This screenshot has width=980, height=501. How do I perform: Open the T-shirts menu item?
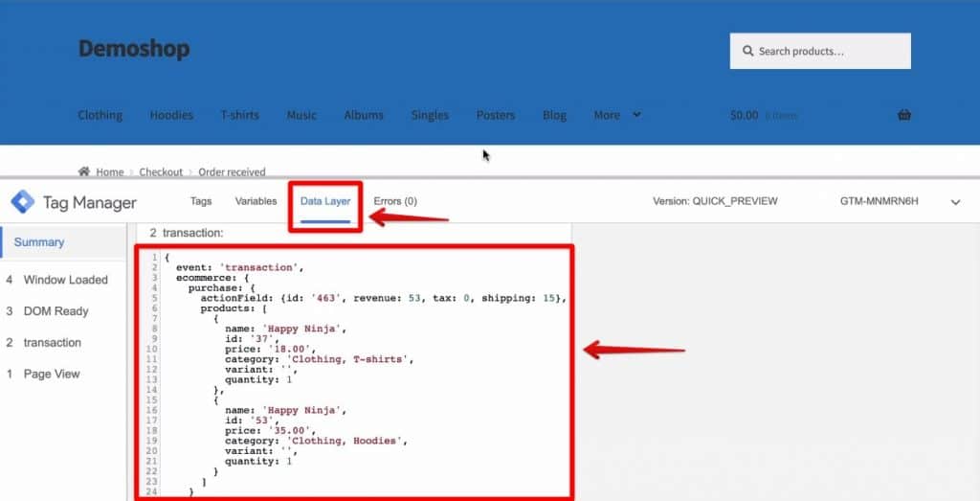pos(239,115)
